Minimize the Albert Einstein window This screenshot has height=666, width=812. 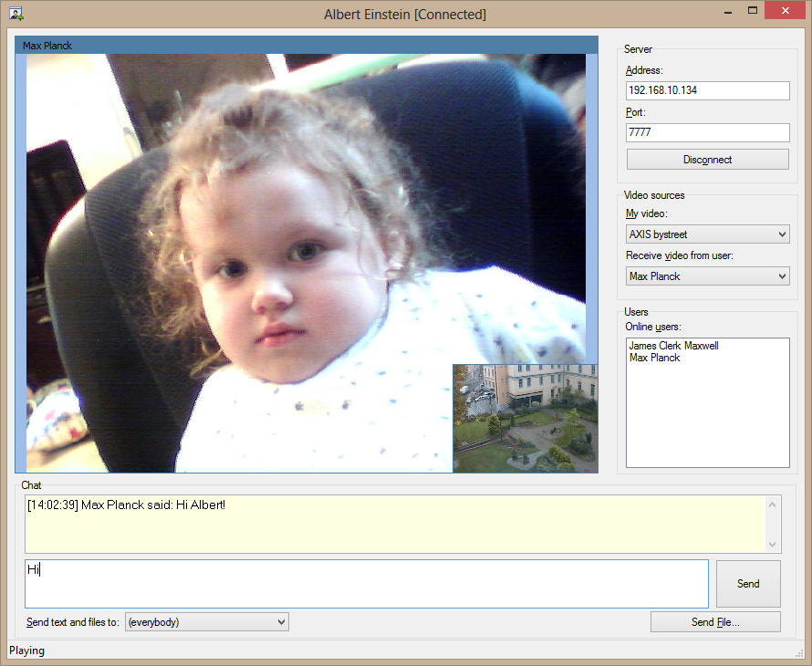click(727, 11)
